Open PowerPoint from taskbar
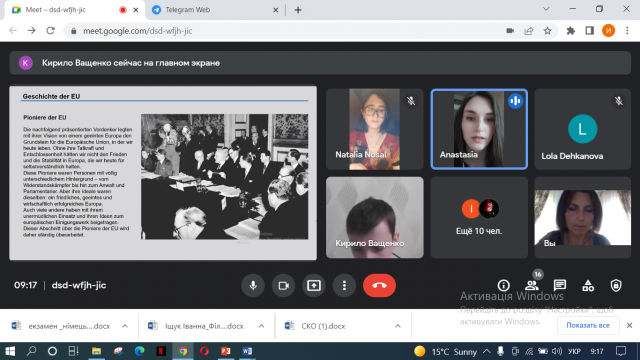 [226, 351]
